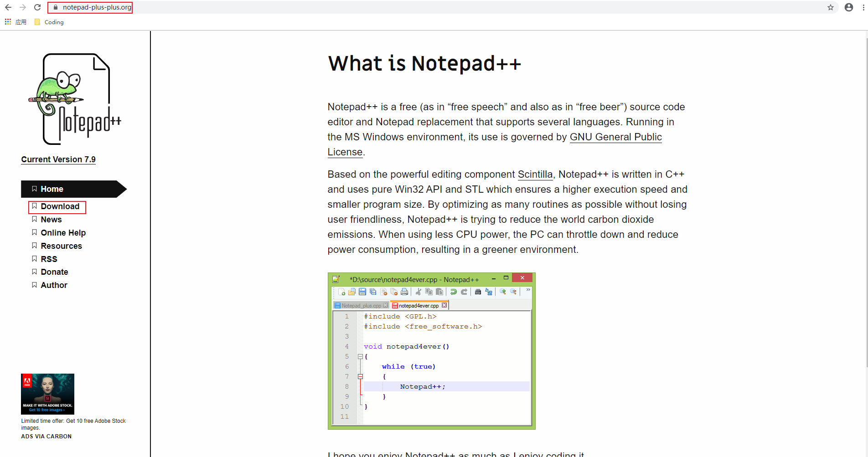The height and width of the screenshot is (457, 868).
Task: Navigate back with the browser back arrow
Action: pos(8,7)
